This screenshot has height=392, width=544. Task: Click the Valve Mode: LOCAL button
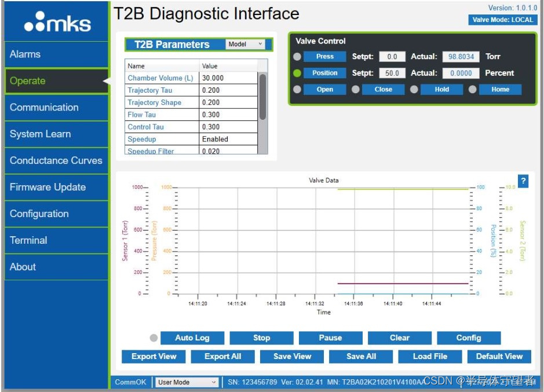pyautogui.click(x=502, y=20)
